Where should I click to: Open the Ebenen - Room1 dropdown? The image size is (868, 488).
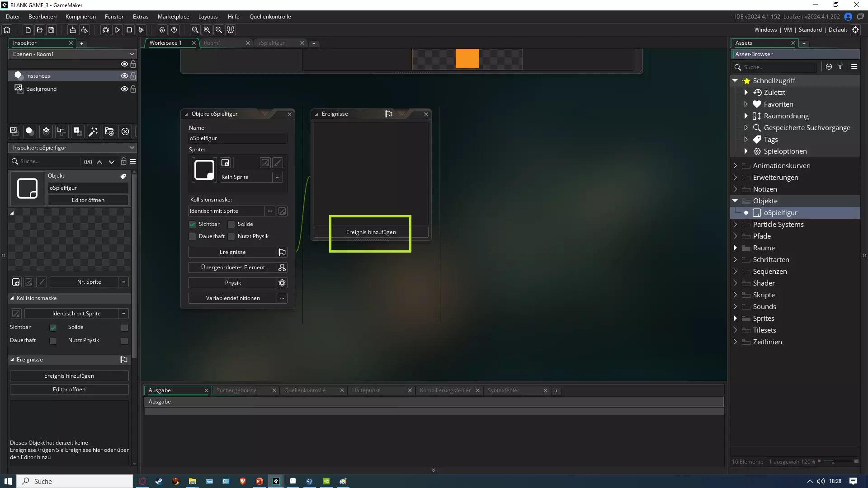click(72, 54)
